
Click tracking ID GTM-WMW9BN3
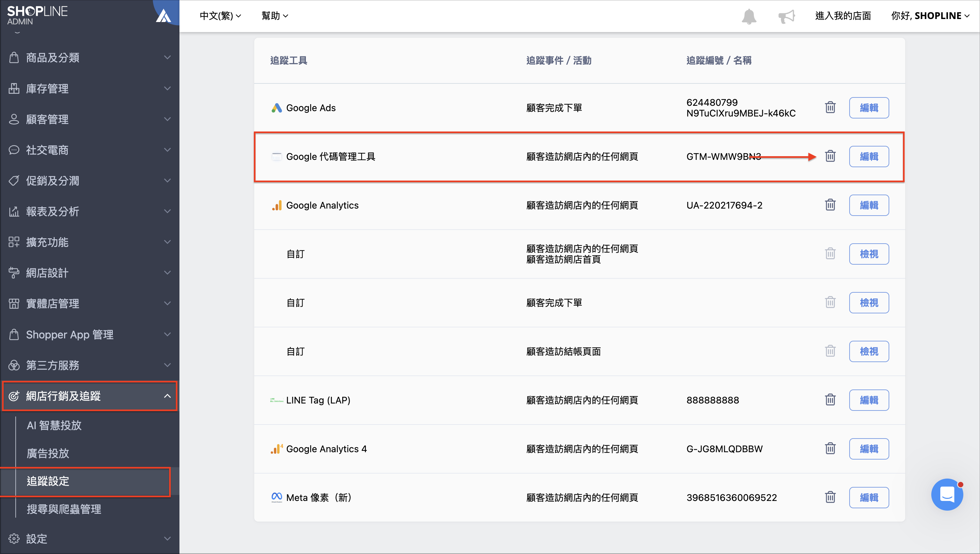click(723, 157)
